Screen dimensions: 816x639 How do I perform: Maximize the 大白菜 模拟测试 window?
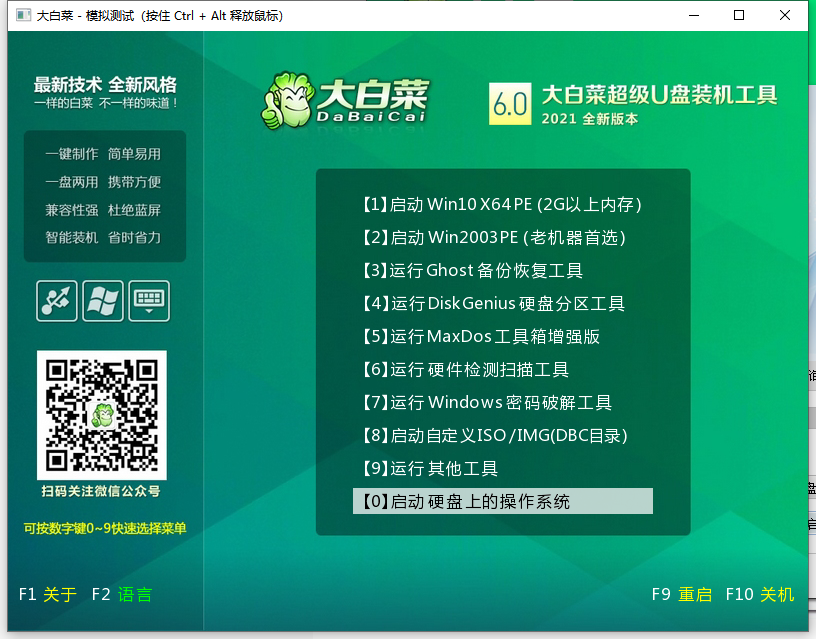point(739,15)
